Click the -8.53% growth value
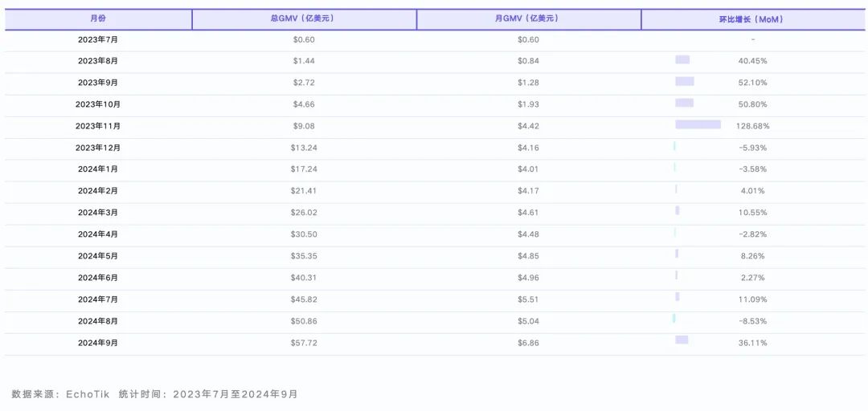Viewport: 868px width, 411px height. coord(753,321)
